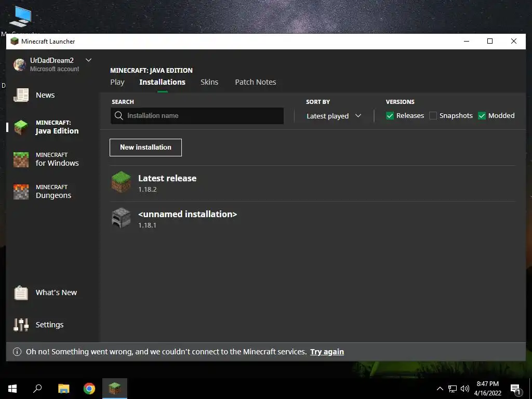Show hidden system tray icons
The width and height of the screenshot is (532, 399).
tap(440, 389)
